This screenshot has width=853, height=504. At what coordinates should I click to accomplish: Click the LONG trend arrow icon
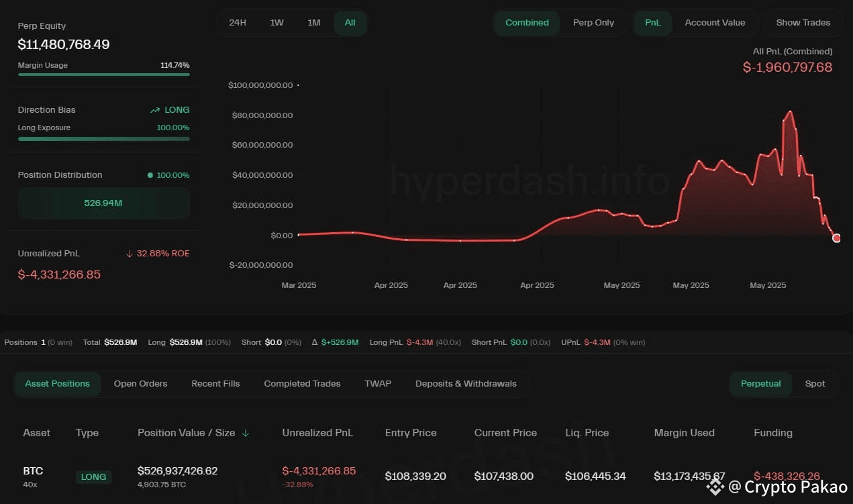coord(155,110)
